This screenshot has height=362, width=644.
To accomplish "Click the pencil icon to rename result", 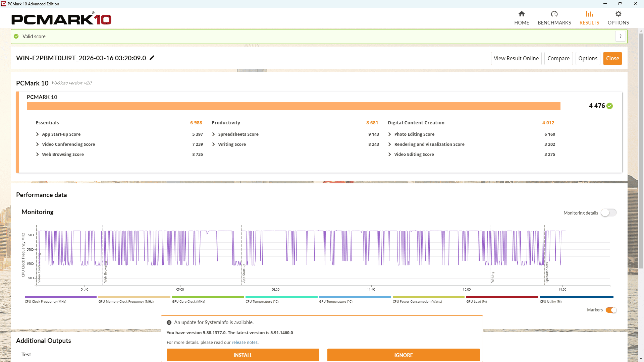I will tap(152, 58).
